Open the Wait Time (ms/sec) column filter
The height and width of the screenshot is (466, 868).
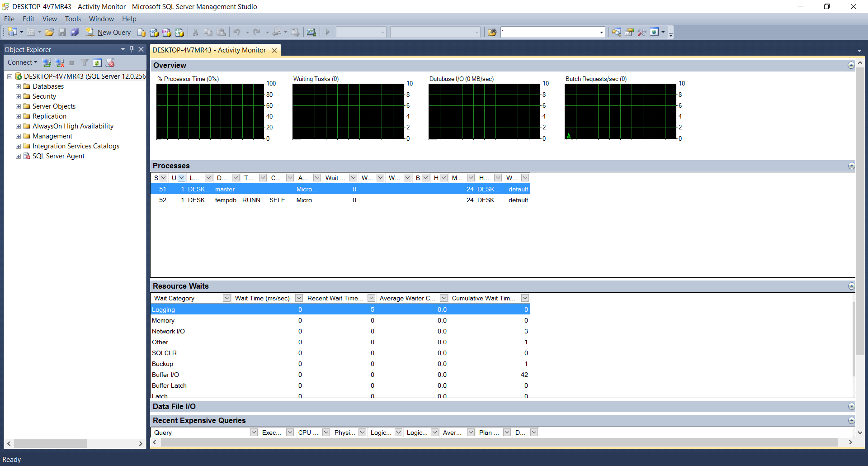299,298
